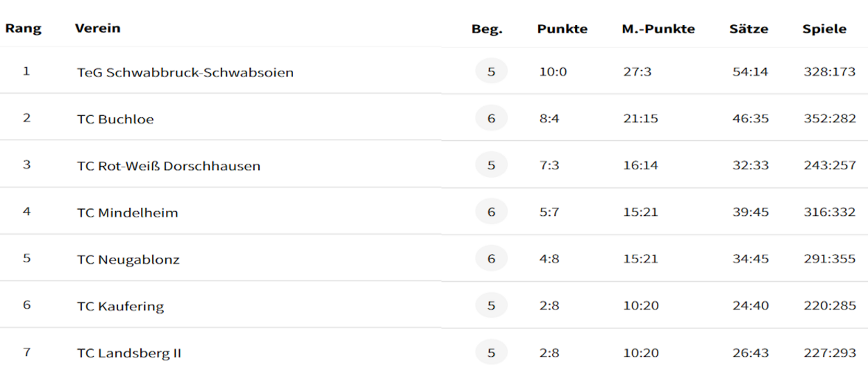This screenshot has height=379, width=868.
Task: Click the round badge in Schwabbruck-Schwabsoien row
Action: (x=492, y=71)
